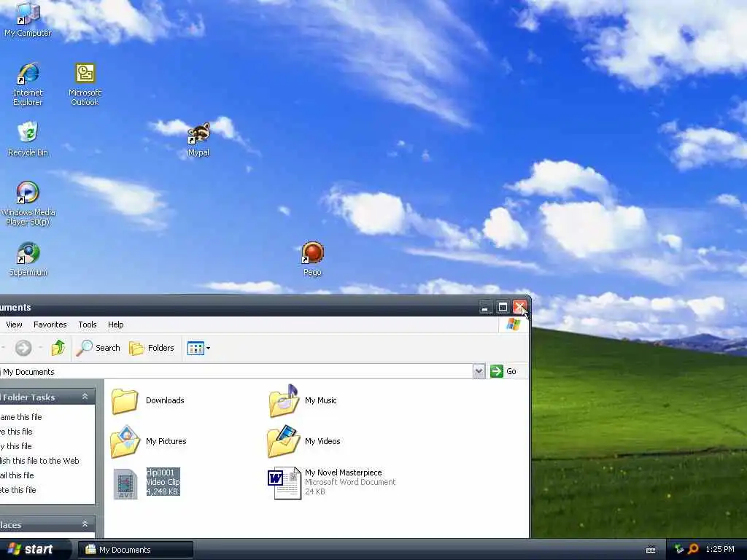Click the network tray icon
Image resolution: width=747 pixels, height=560 pixels.
[679, 549]
